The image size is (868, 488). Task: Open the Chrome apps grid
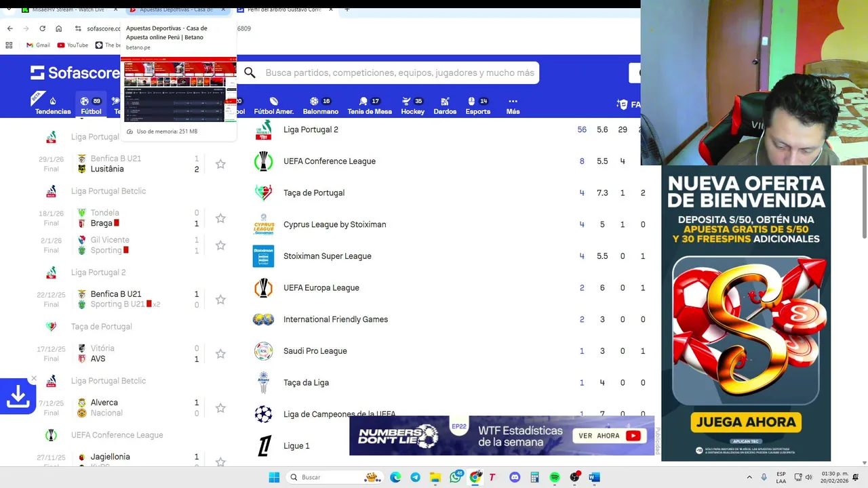coord(9,45)
